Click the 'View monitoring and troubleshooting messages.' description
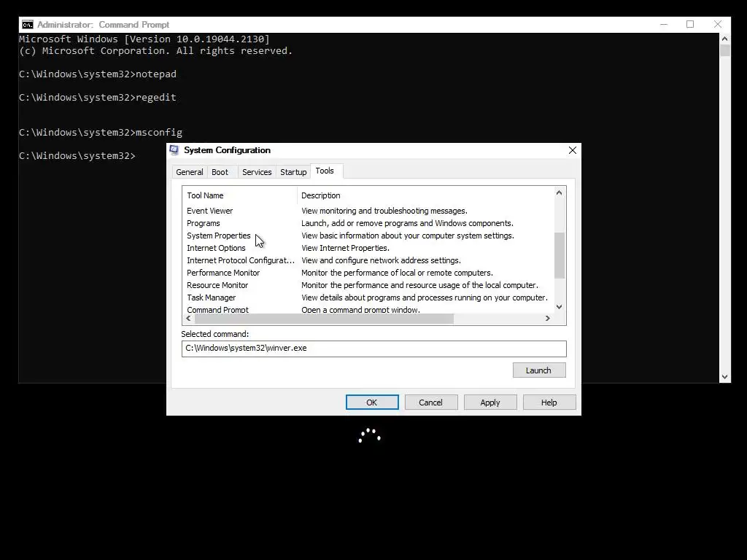This screenshot has width=747, height=560. tap(384, 211)
